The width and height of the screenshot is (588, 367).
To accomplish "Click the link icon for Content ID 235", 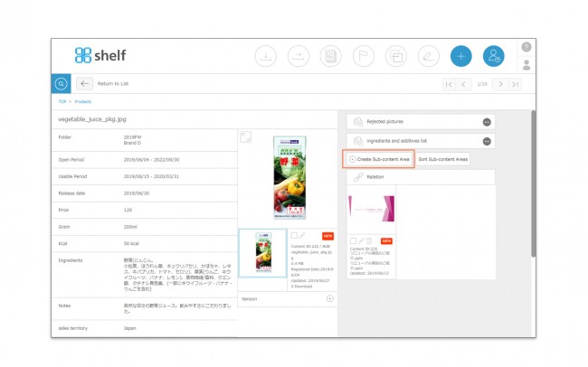I will 361,241.
